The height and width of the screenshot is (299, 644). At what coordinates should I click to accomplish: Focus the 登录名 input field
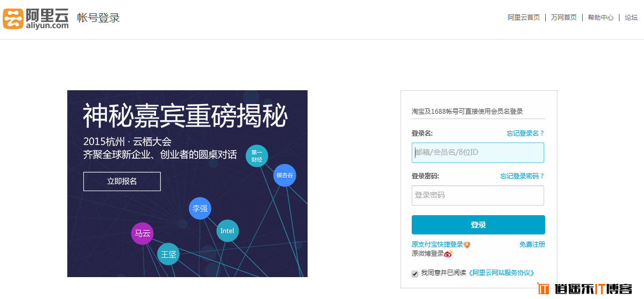point(478,152)
